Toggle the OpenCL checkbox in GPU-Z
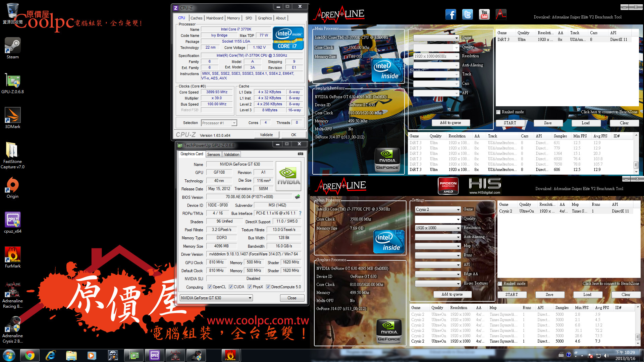 coord(210,287)
